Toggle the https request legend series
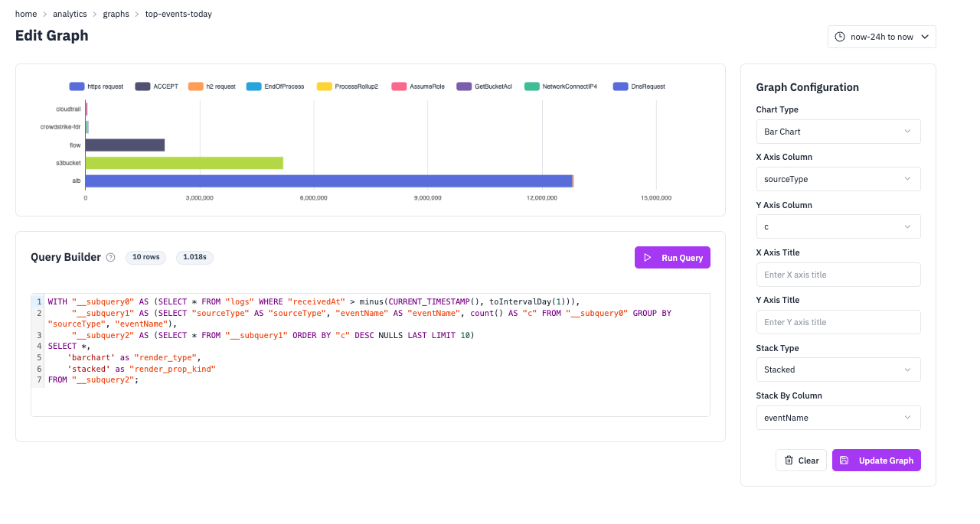This screenshot has height=524, width=980. click(96, 86)
